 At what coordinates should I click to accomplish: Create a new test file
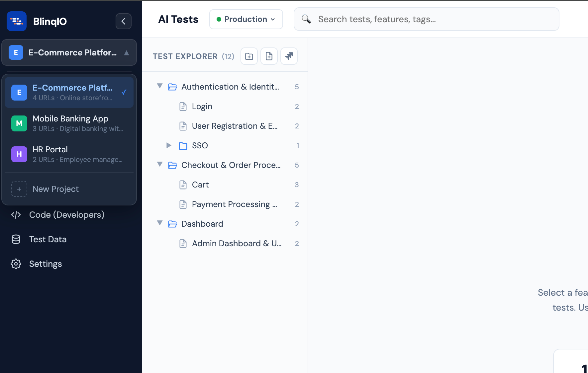pos(269,56)
